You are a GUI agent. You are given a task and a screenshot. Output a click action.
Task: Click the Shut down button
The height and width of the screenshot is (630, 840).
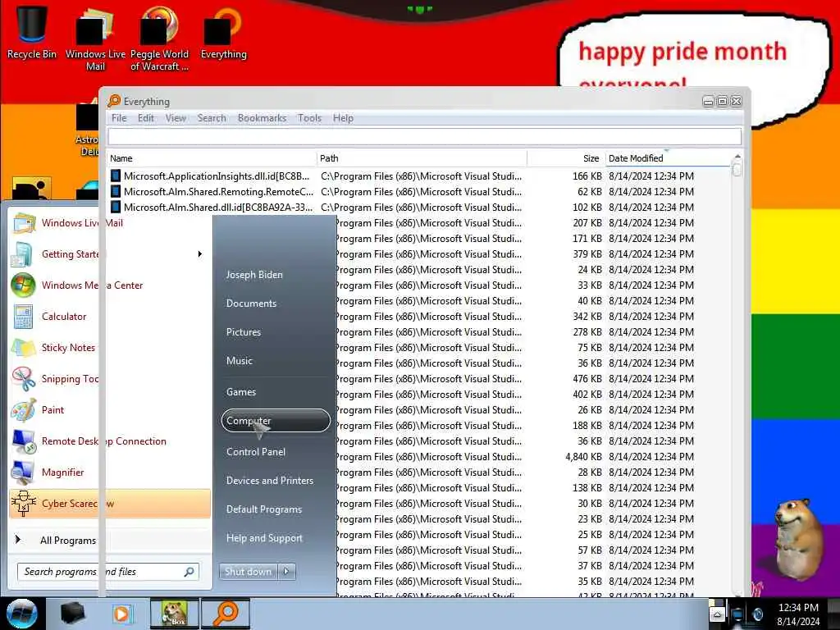click(x=249, y=572)
